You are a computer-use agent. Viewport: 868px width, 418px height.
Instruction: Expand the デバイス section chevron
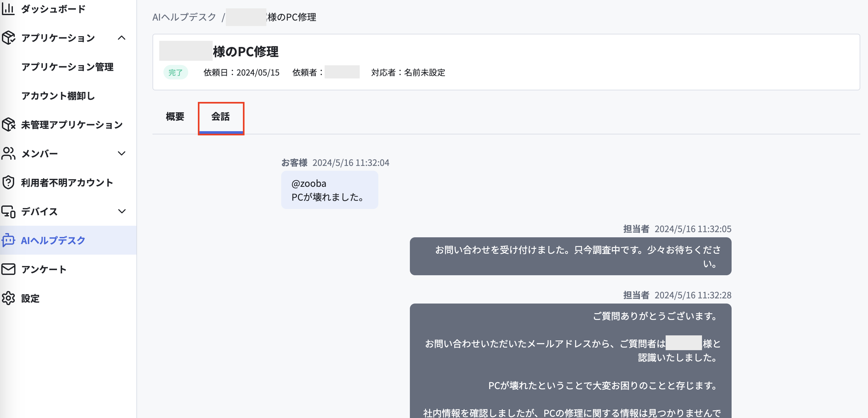122,212
